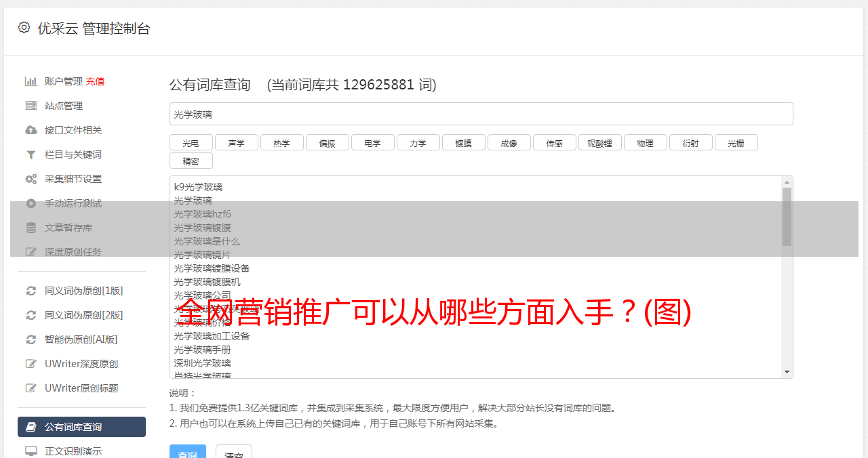
Task: Click the 精密 keyword tag
Action: [191, 161]
